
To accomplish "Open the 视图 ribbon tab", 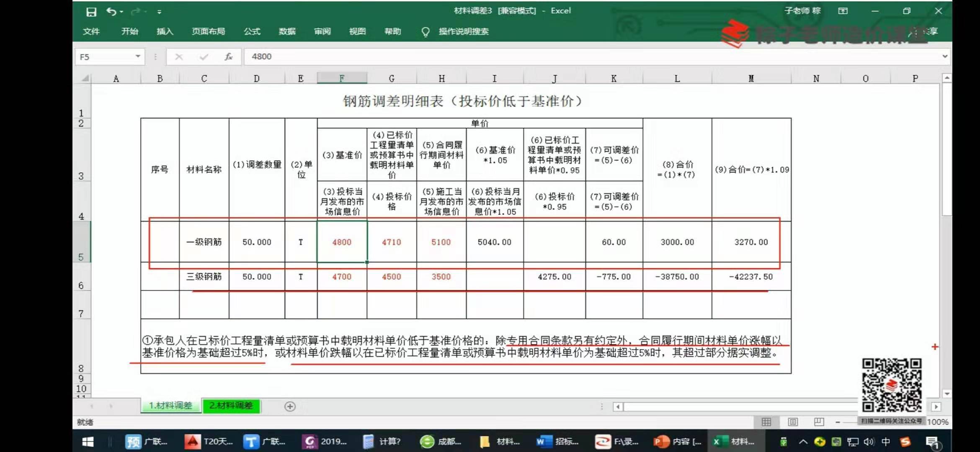I will coord(357,31).
